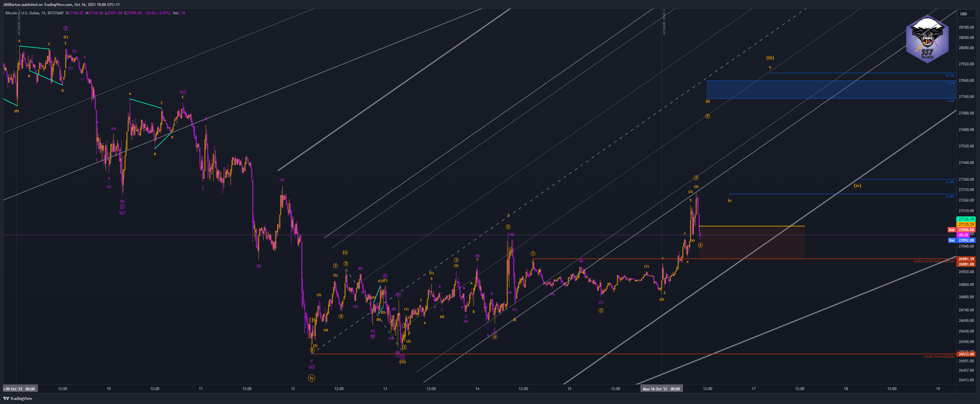The image size is (980, 404).
Task: Click the 26413.00 price axis label
Action: (966, 380)
